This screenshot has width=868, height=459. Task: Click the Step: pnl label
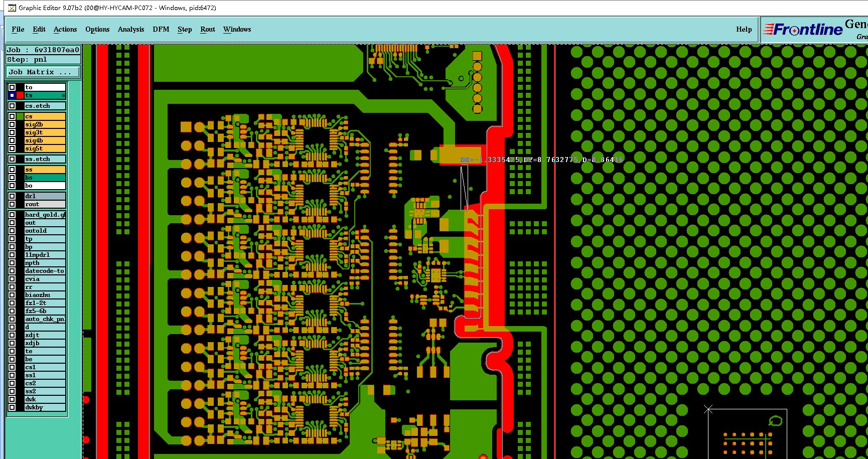coord(43,59)
